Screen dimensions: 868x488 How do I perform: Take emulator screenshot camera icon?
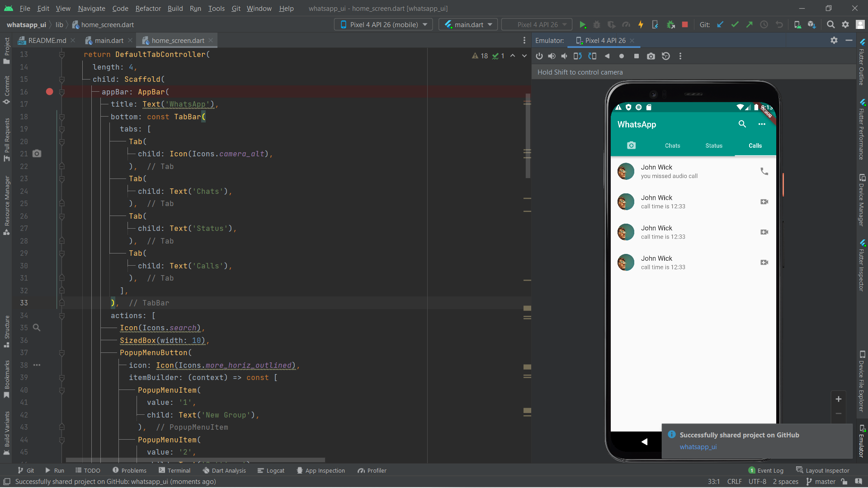[x=651, y=56]
